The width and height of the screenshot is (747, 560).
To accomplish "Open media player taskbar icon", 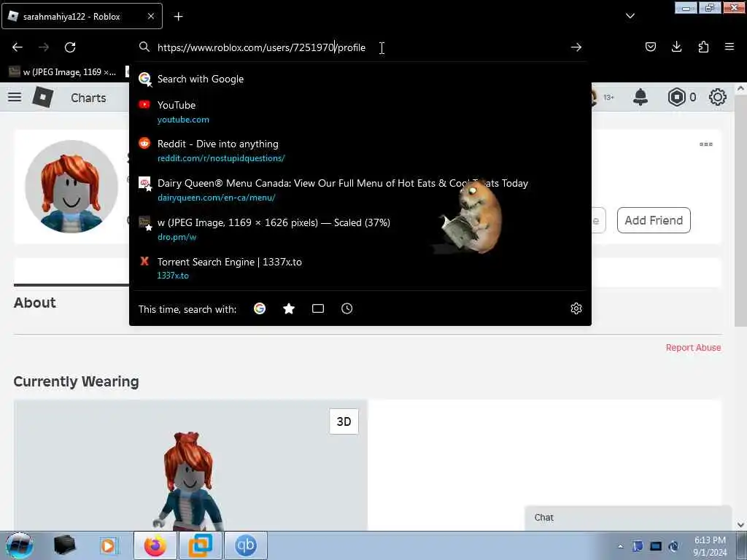I will [x=108, y=545].
